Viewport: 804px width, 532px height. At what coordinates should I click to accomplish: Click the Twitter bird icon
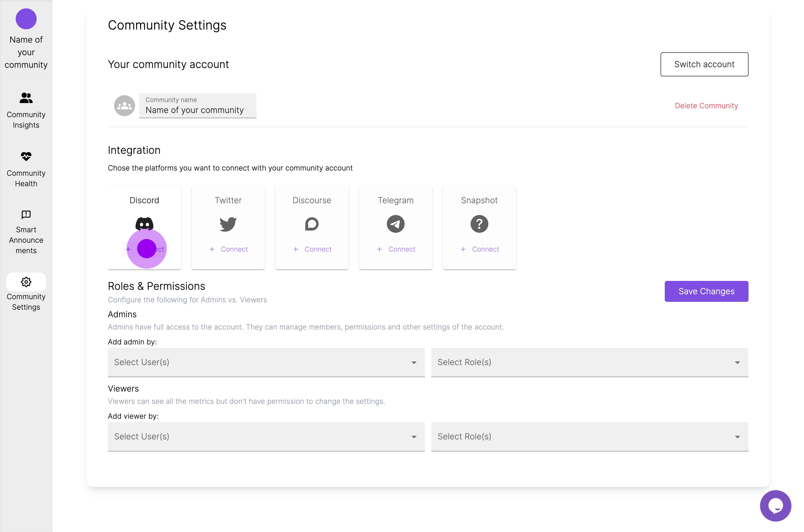(228, 224)
